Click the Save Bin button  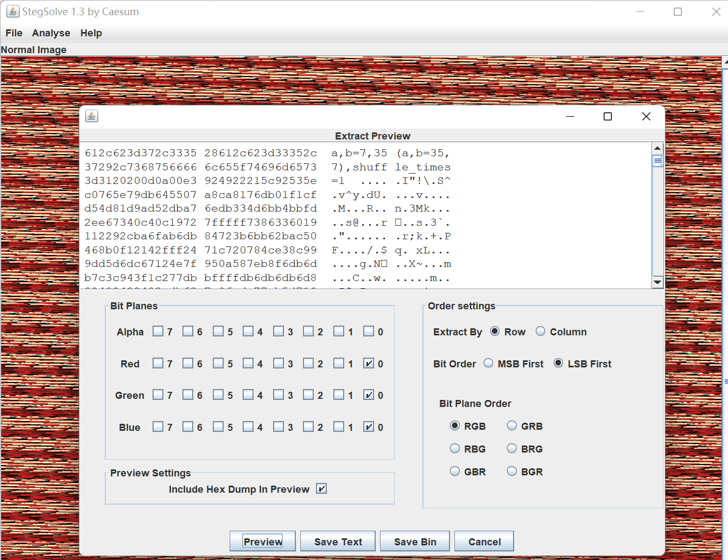pos(415,542)
